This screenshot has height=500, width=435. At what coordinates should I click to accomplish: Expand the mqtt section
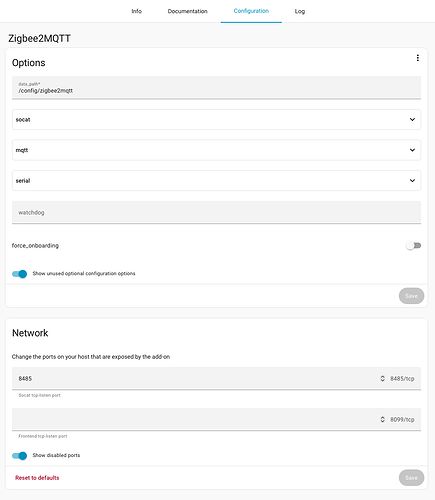coord(216,150)
